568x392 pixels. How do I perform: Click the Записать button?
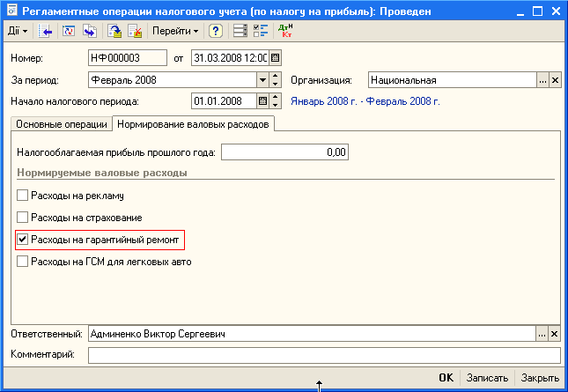[487, 377]
